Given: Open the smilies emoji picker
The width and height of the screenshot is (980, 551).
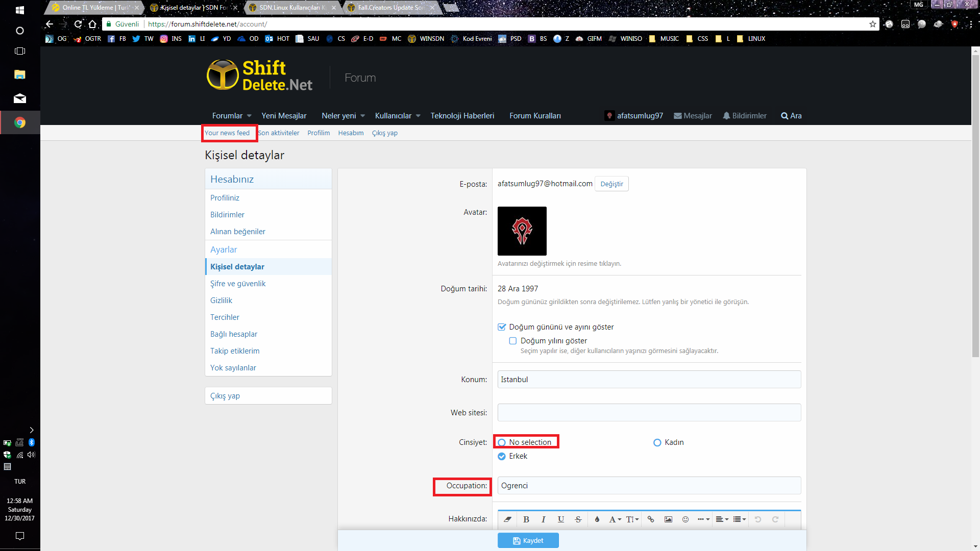Looking at the screenshot, I should point(685,519).
